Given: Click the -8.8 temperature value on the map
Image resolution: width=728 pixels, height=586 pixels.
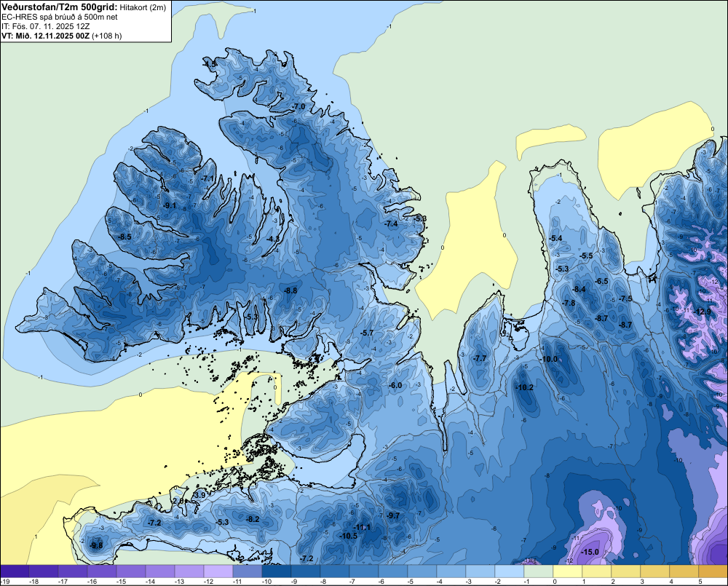Looking at the screenshot, I should point(290,290).
